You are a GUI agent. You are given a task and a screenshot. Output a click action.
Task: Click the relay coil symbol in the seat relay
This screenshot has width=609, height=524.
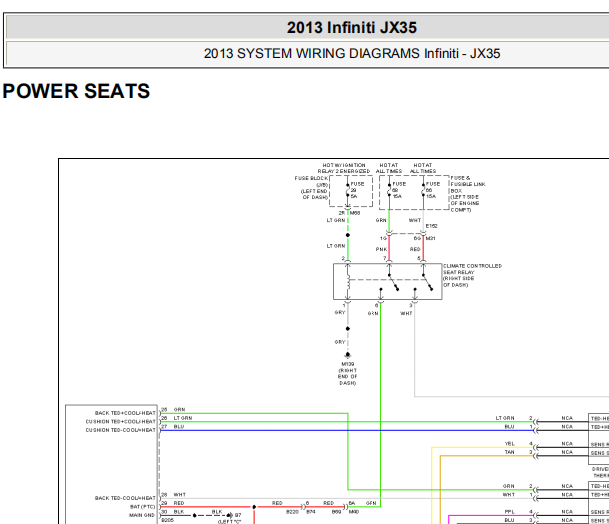tap(348, 282)
